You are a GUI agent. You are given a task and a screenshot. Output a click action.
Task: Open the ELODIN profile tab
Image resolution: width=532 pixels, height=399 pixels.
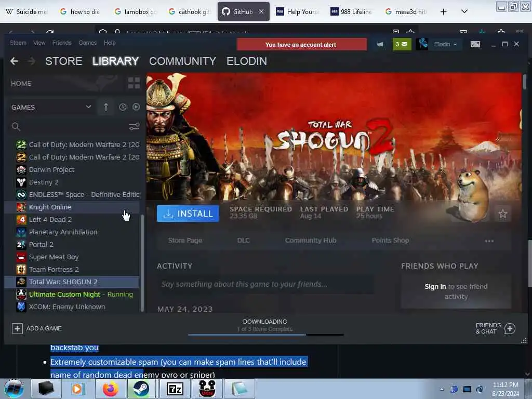click(x=247, y=61)
